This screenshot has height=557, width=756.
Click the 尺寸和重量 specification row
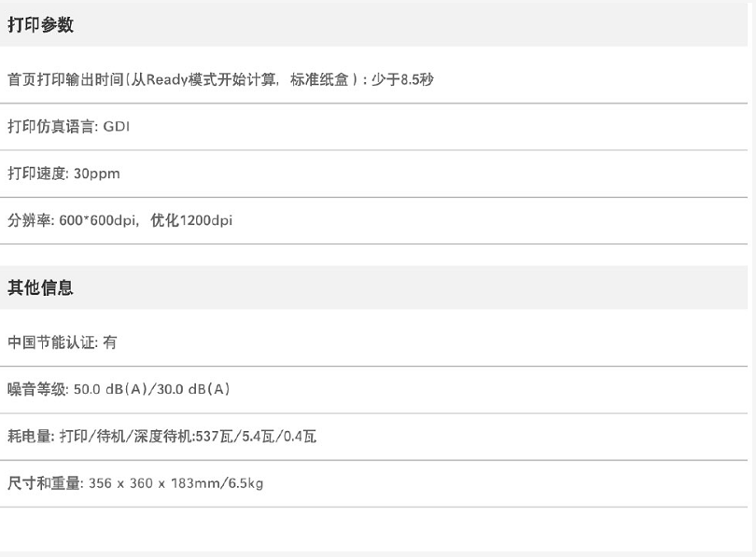tap(373, 483)
